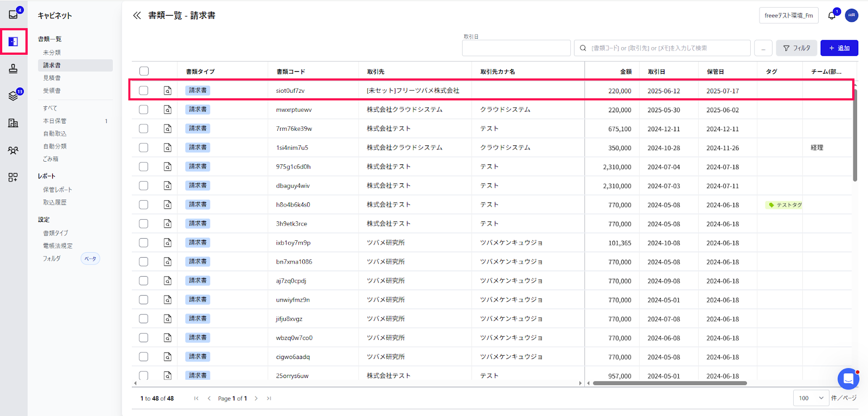Screen dimensions: 868x416
Task: Open 本日保管 in the sidebar
Action: coord(55,121)
